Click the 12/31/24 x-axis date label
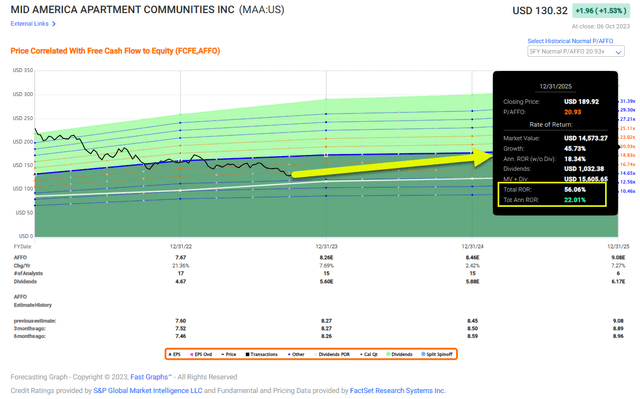Screen dimensions: 640x399 coord(472,246)
